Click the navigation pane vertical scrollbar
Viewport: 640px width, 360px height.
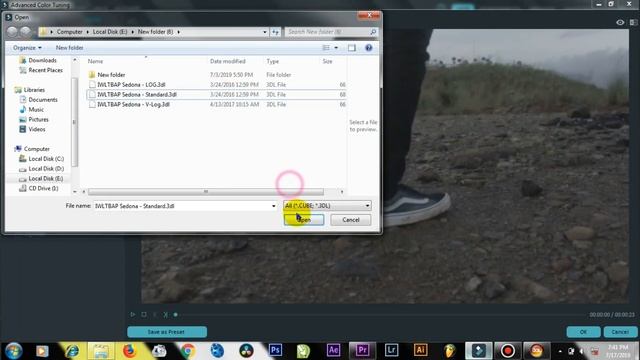click(x=74, y=122)
